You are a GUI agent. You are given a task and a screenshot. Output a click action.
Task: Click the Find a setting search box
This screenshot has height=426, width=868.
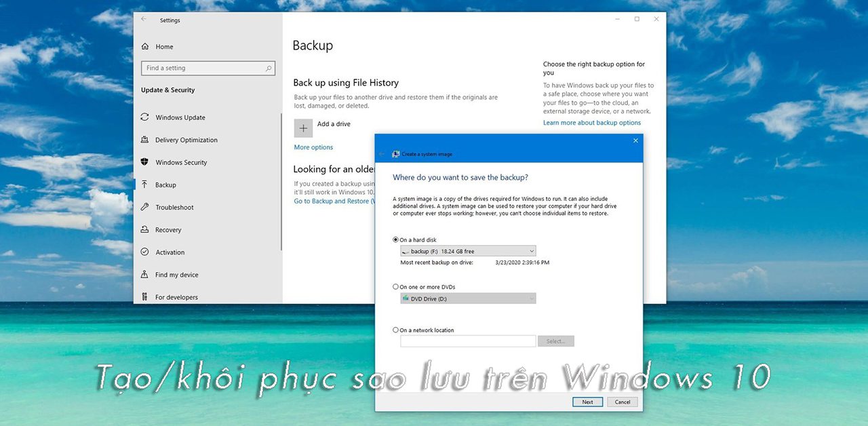pos(208,69)
